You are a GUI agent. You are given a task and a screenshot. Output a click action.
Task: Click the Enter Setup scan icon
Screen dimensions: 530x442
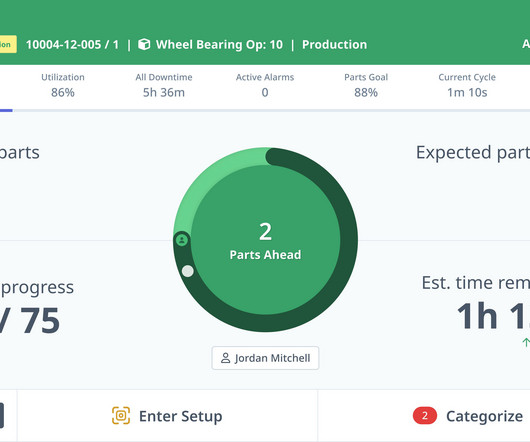click(x=121, y=416)
